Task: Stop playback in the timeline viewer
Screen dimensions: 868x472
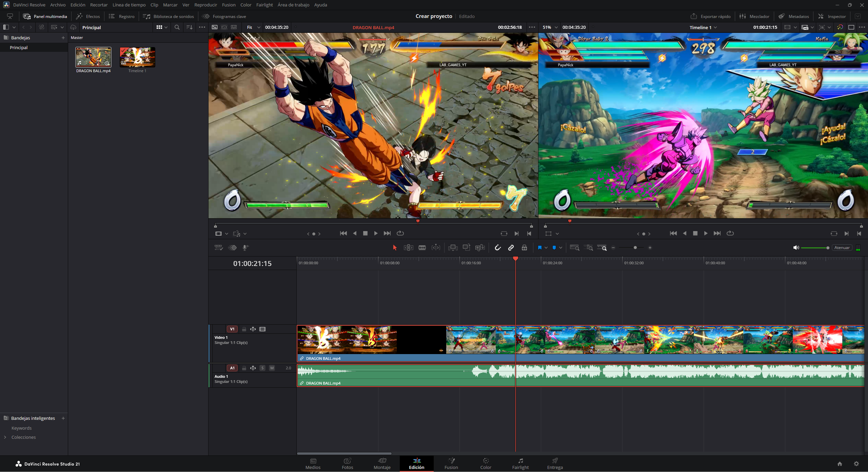Action: [x=695, y=233]
